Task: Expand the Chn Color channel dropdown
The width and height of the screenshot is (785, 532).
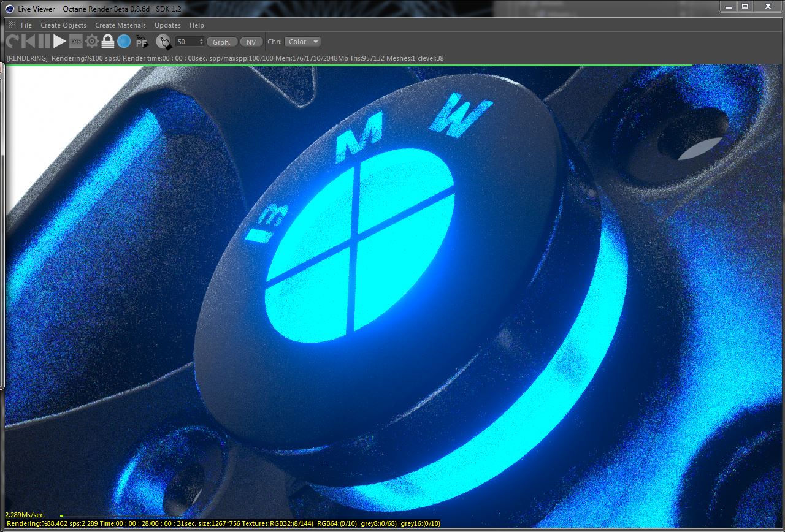Action: [x=303, y=42]
